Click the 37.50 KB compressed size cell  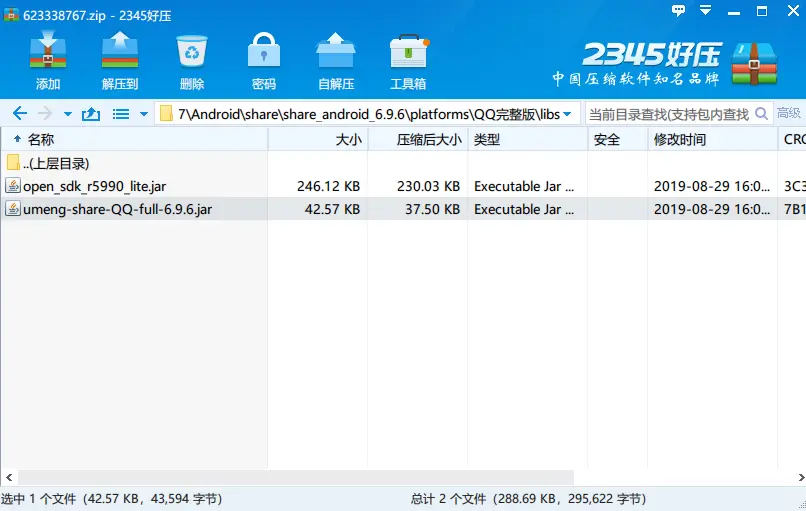click(432, 209)
